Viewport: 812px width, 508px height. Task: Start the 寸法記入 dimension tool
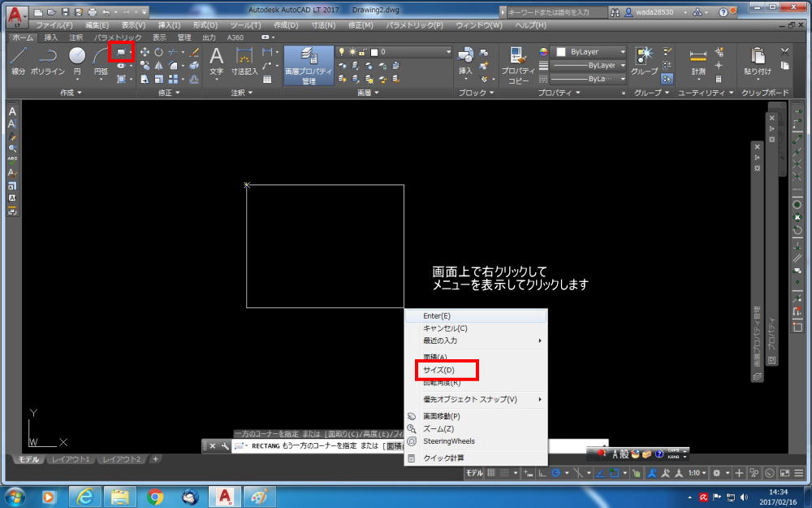tap(244, 61)
